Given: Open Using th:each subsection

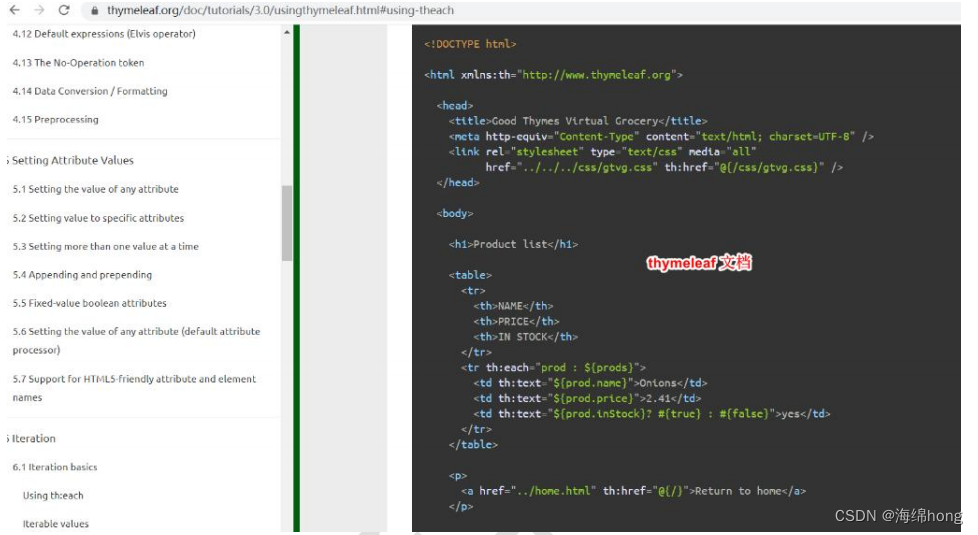Looking at the screenshot, I should click(53, 495).
